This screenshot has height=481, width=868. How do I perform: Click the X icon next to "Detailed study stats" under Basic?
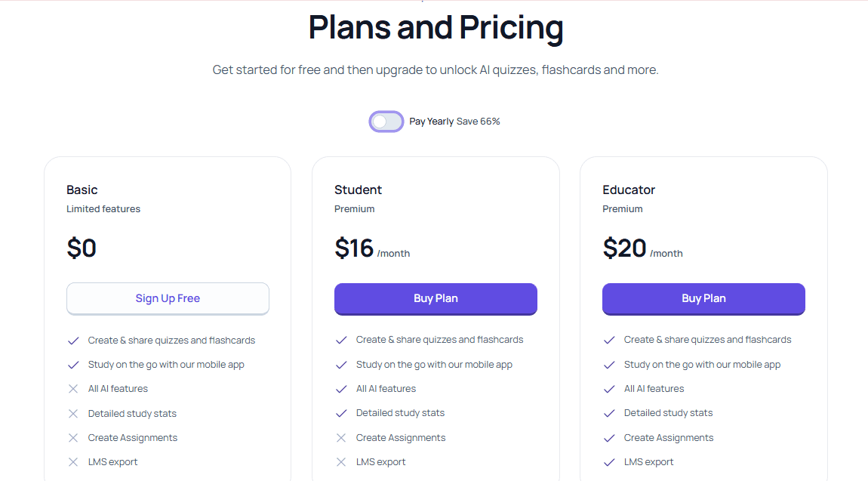(73, 413)
